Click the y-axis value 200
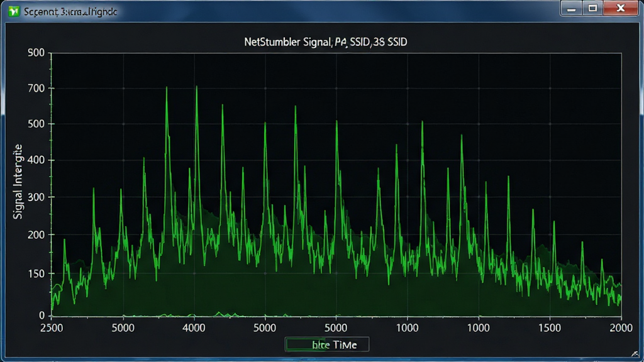644x362 pixels. 36,235
